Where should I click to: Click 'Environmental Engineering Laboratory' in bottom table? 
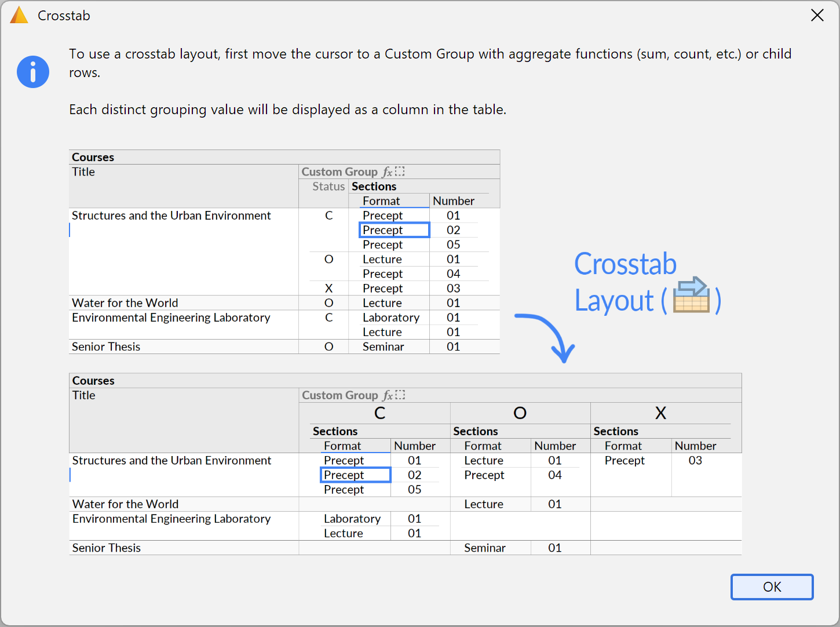pyautogui.click(x=171, y=519)
